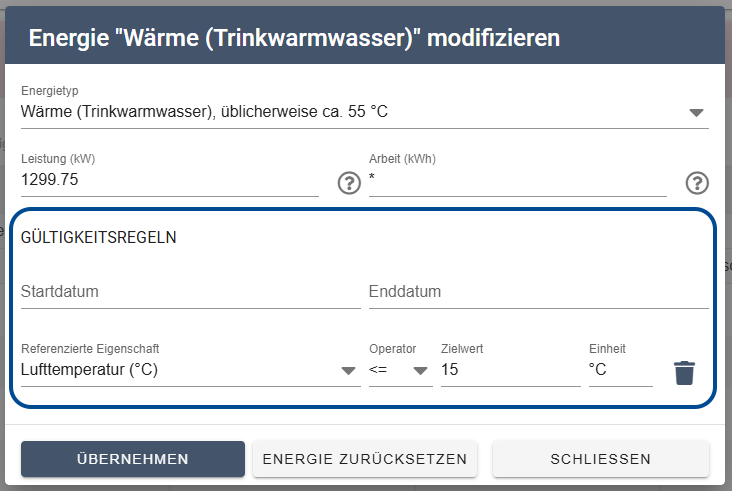Screen dimensions: 732x491
Task: Expand the Operator dropdown arrow
Action: click(421, 371)
